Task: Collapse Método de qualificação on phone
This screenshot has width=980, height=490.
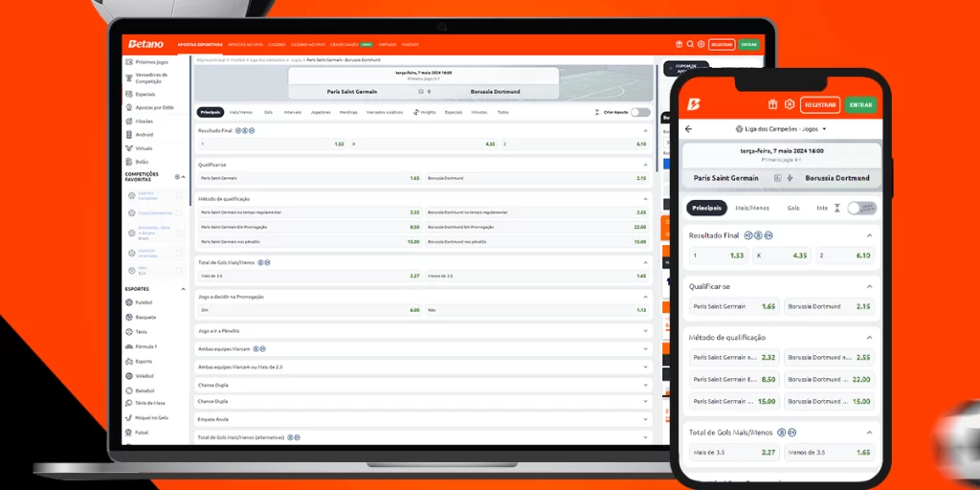Action: 869,338
